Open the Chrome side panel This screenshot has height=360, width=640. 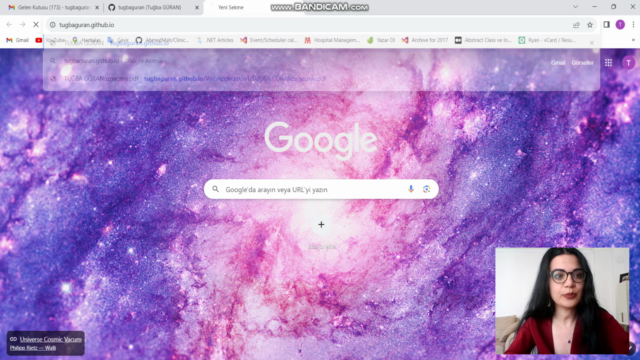pos(607,25)
